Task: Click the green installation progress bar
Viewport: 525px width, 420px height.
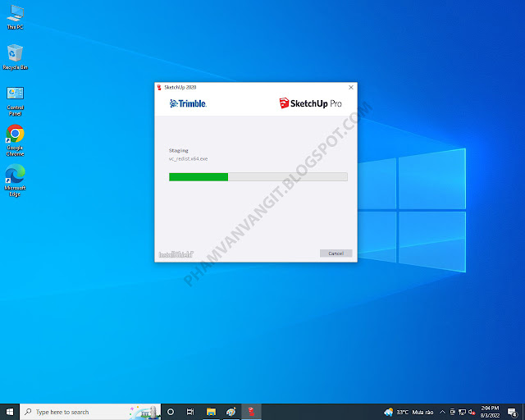Action: click(258, 177)
